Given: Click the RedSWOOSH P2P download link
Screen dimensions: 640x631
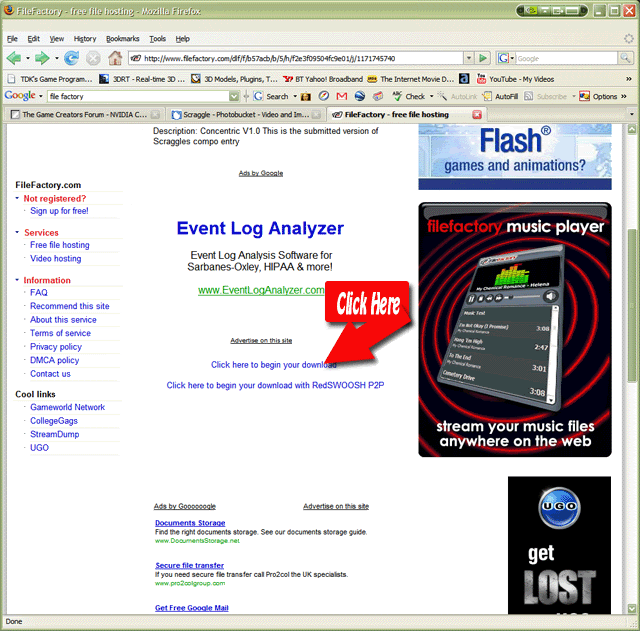Looking at the screenshot, I should pos(275,385).
